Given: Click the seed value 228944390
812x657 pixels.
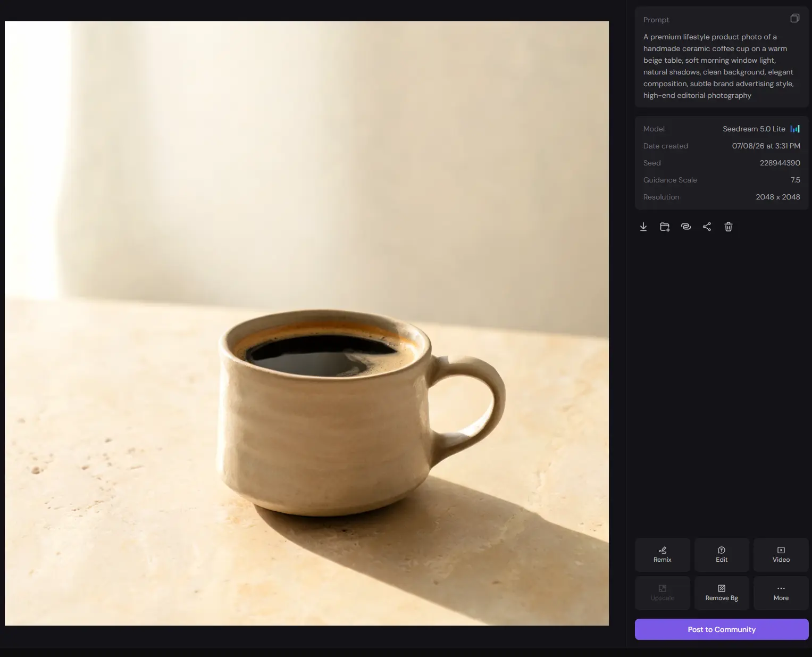Looking at the screenshot, I should click(780, 163).
